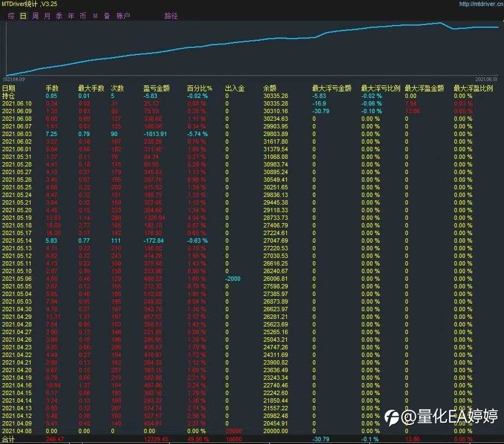504x444 pixels.
Task: Open the 币 currency tab
Action: (x=83, y=16)
